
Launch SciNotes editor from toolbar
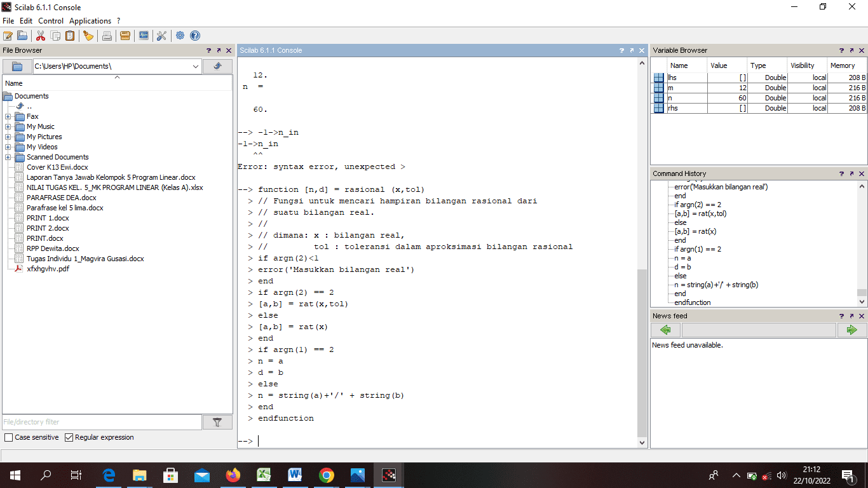(x=8, y=36)
